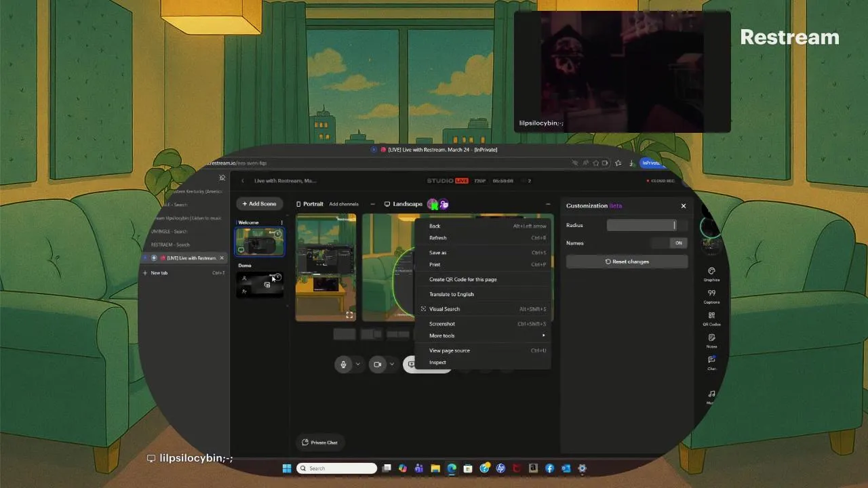Click the Add Scene button
Image resolution: width=868 pixels, height=488 pixels.
coord(260,204)
